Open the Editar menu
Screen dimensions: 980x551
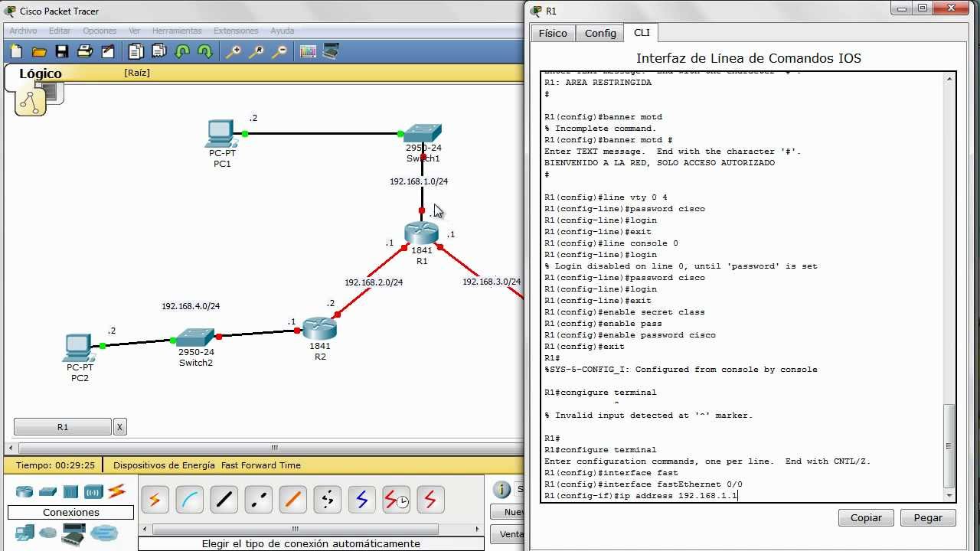click(60, 31)
